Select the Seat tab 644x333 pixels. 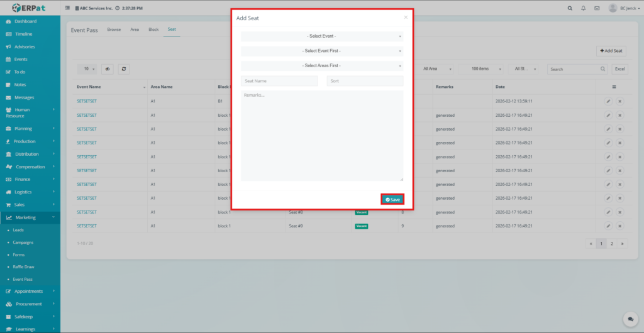172,30
